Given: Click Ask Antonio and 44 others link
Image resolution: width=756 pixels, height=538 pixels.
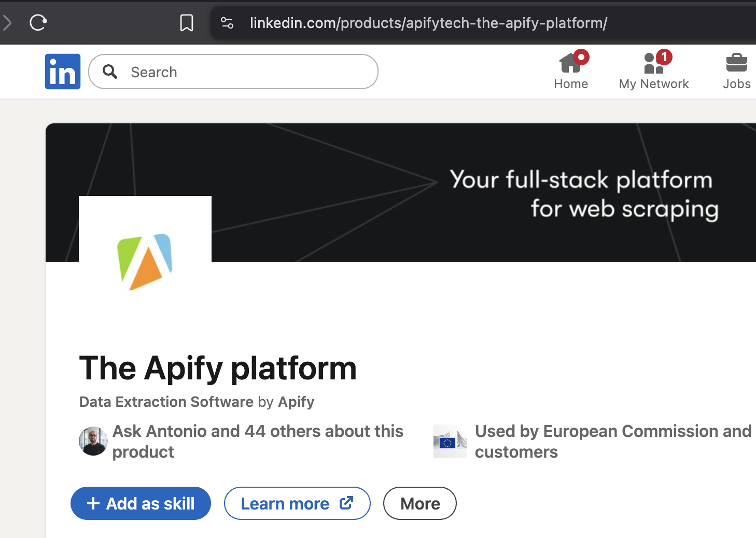Looking at the screenshot, I should [258, 441].
